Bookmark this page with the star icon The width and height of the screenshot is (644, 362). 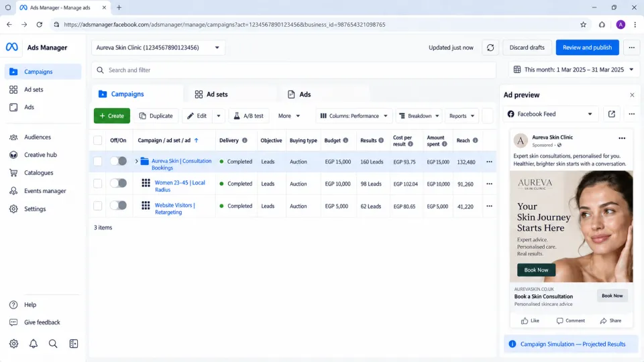click(583, 25)
